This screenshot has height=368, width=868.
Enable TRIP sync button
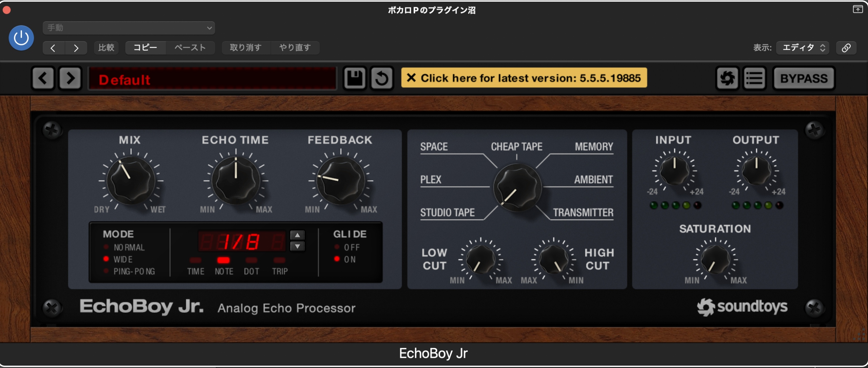pyautogui.click(x=279, y=260)
